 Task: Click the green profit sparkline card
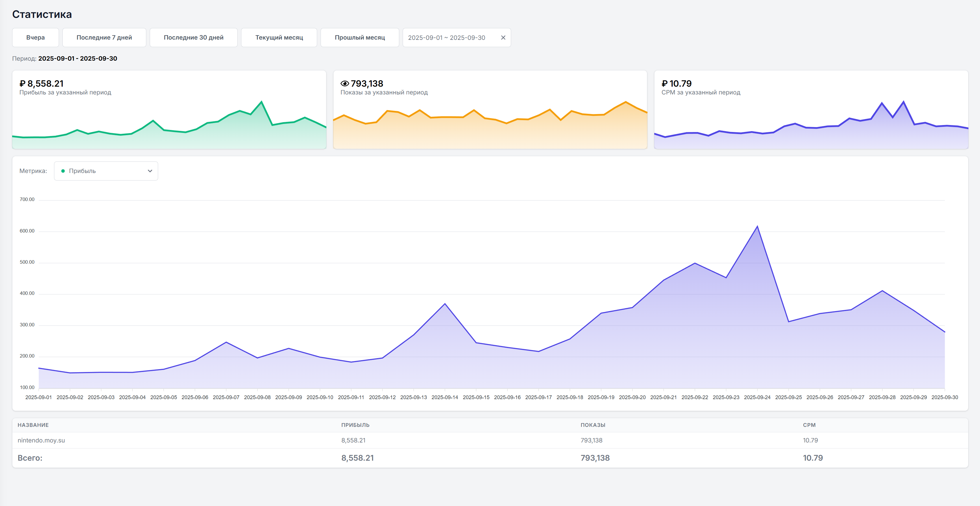tap(169, 122)
